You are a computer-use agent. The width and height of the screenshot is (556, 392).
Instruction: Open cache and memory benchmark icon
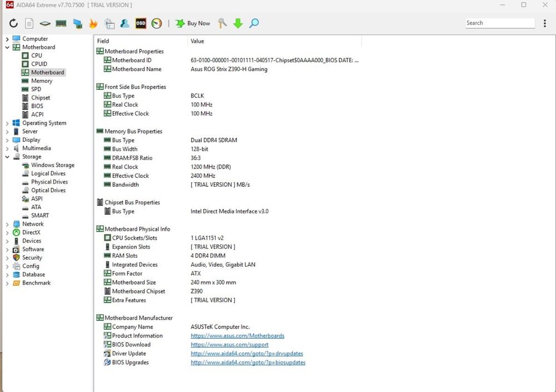click(x=61, y=23)
